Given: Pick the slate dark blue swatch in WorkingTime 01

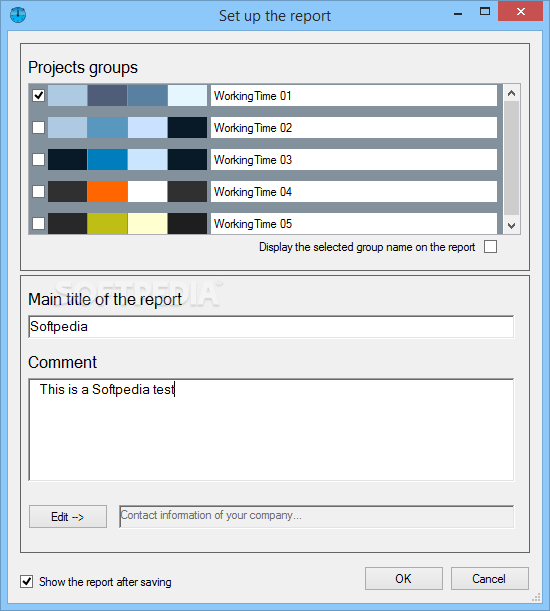Looking at the screenshot, I should (108, 95).
